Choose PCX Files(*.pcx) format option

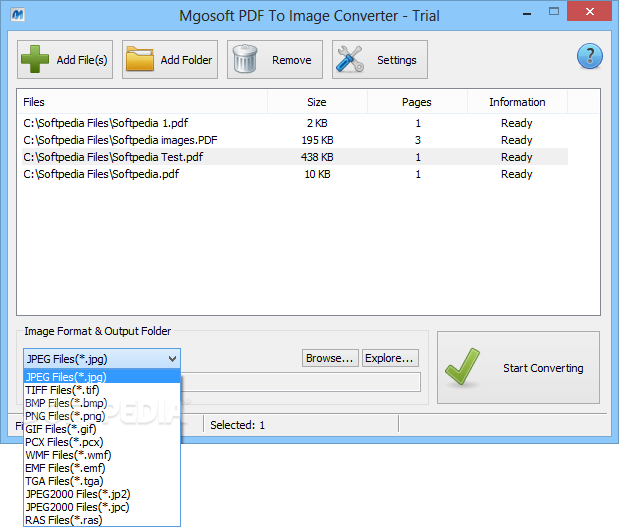coord(102,442)
